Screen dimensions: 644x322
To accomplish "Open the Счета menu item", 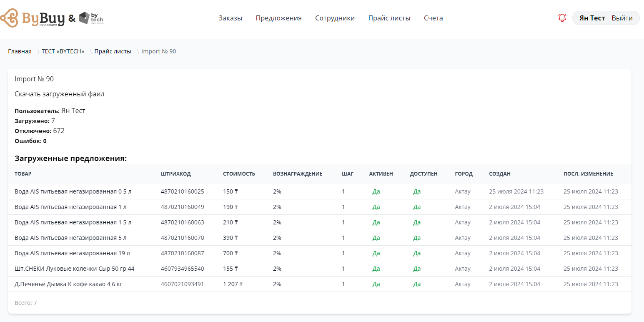I will (433, 18).
